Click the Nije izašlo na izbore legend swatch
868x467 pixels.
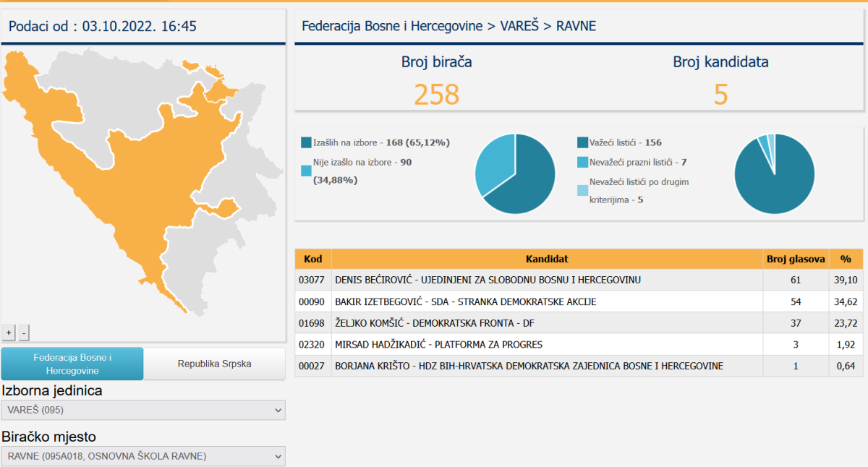coord(306,171)
